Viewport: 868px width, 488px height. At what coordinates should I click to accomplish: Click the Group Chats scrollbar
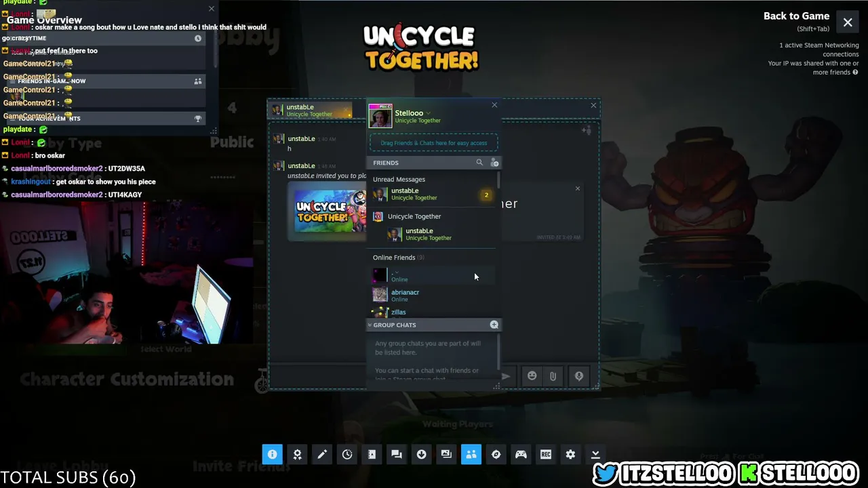[x=498, y=350]
